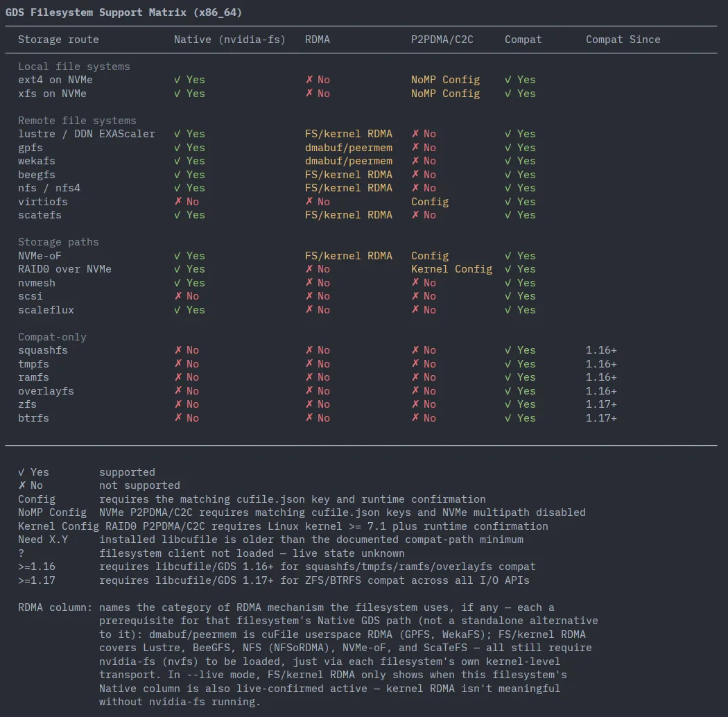Click the "Kernel Config" cell in the RAID0 row
728x717 pixels.
click(x=452, y=269)
